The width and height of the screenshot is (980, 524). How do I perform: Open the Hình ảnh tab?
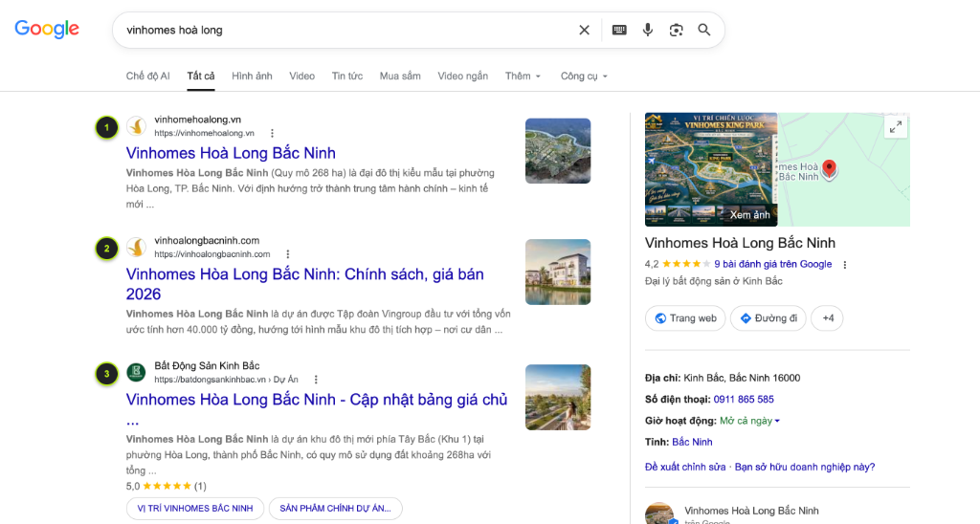coord(252,76)
